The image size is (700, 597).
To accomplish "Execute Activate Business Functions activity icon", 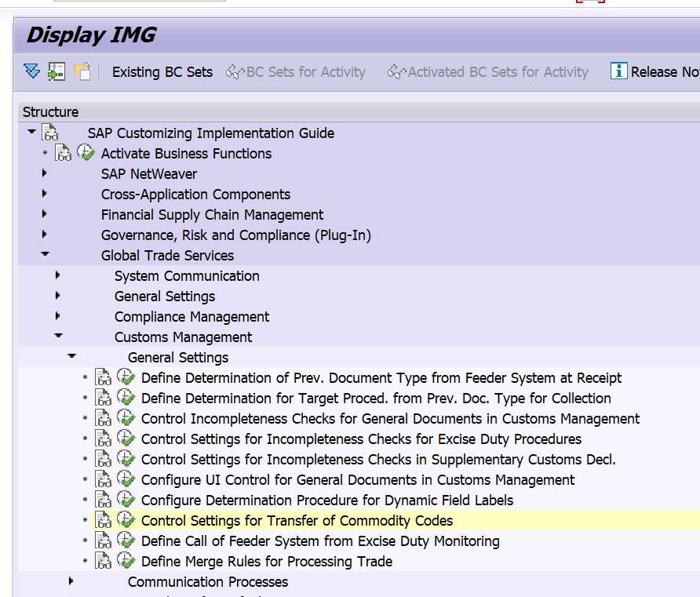I will (86, 153).
